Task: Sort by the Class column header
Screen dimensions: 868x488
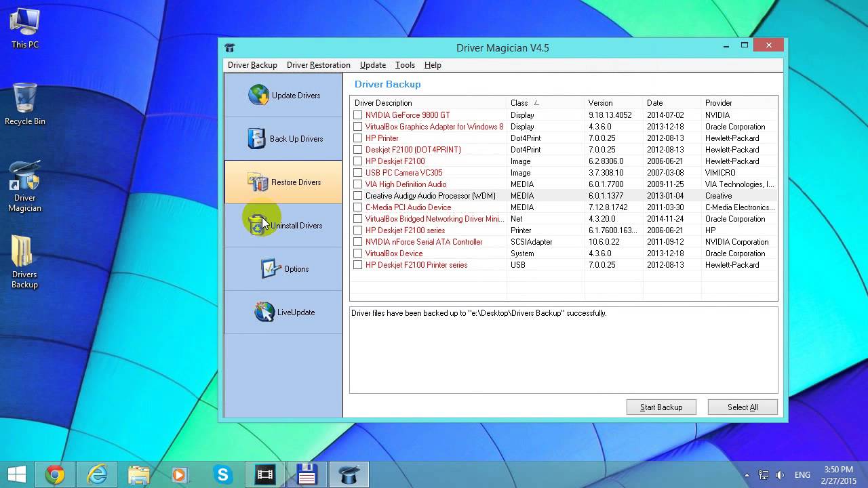Action: coord(545,103)
